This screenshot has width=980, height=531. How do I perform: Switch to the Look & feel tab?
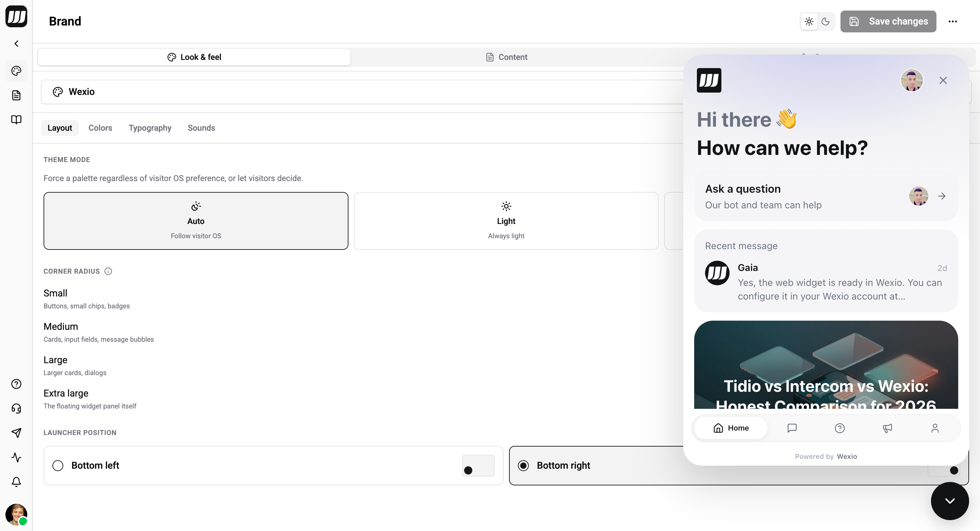point(194,57)
